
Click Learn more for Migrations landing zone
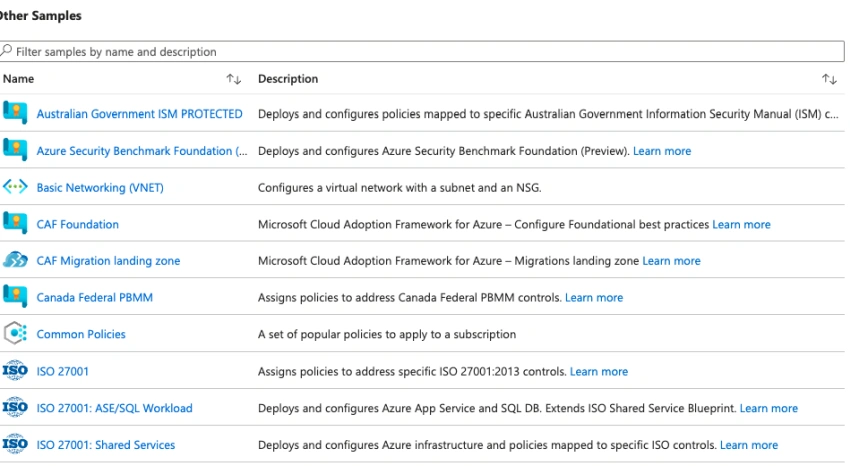pos(671,261)
